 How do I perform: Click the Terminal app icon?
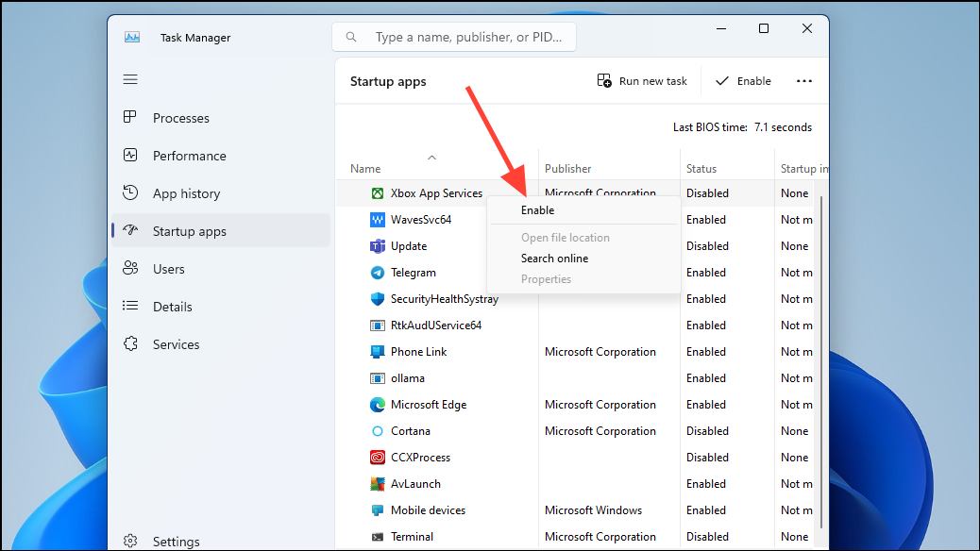point(378,537)
